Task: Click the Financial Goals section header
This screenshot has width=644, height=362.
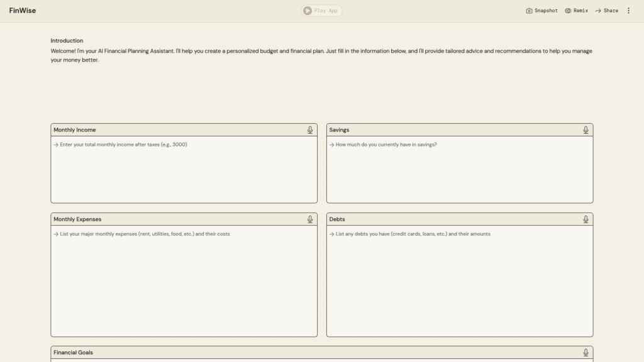Action: 74,353
